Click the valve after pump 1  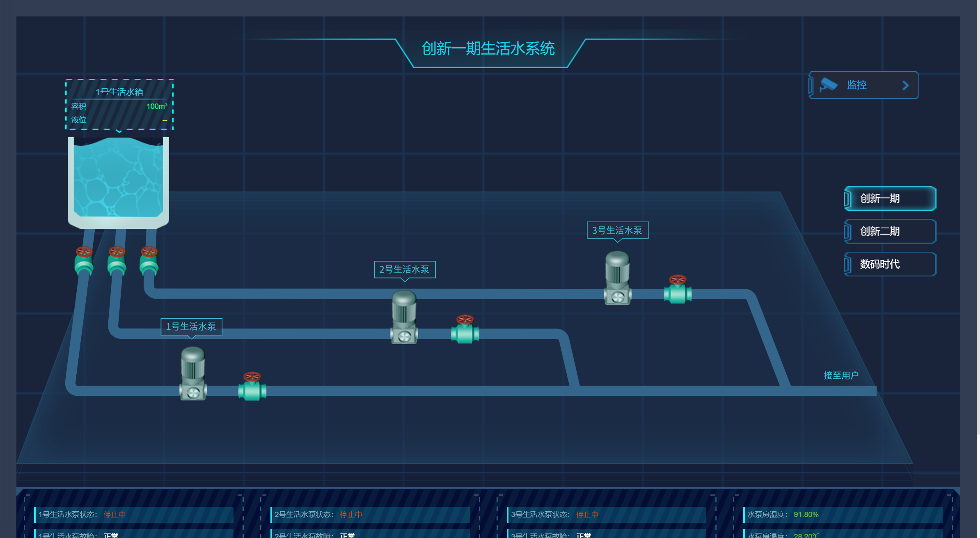pos(252,386)
